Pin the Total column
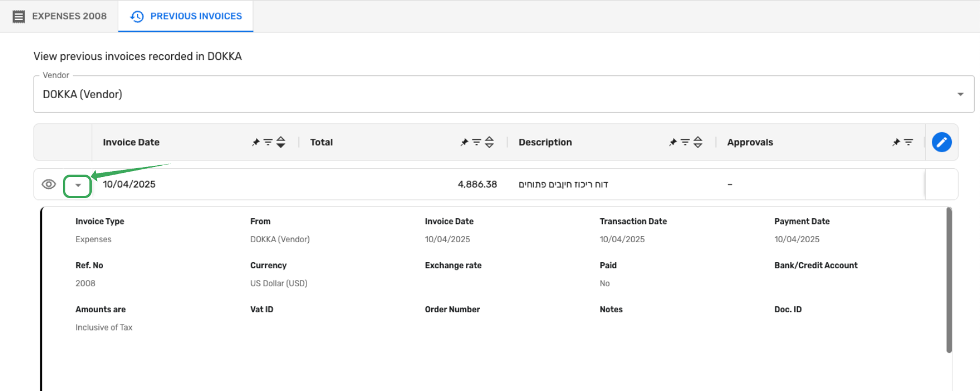 [464, 142]
